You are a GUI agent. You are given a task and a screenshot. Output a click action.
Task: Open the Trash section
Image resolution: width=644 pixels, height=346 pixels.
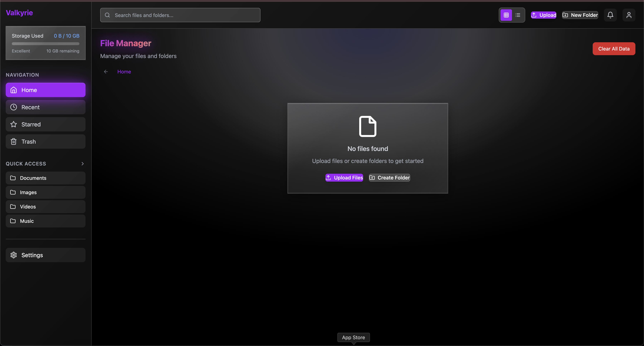(x=45, y=141)
